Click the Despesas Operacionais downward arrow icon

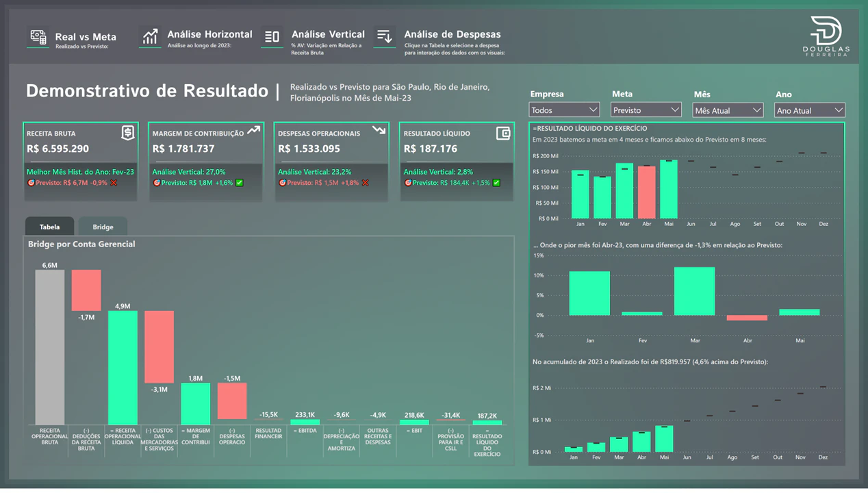379,129
